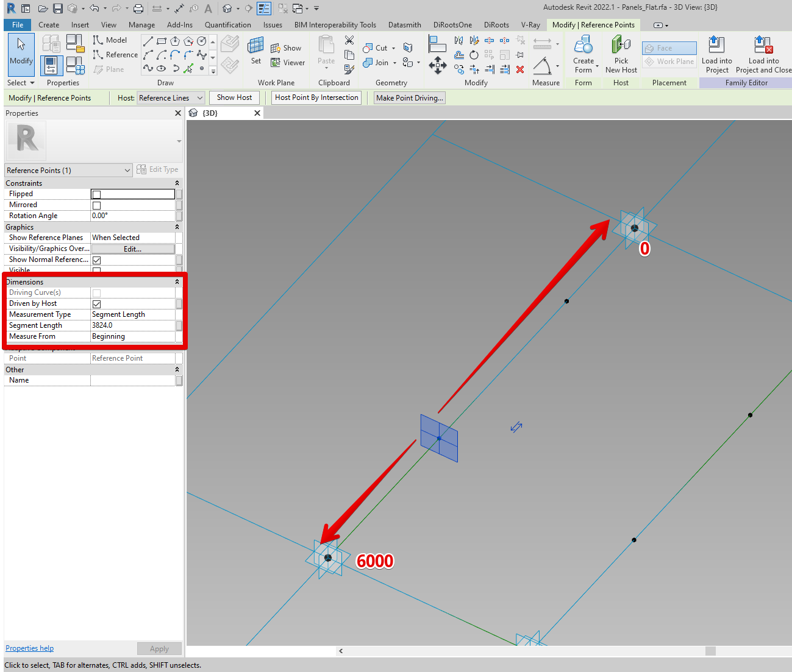Click Host Point By Intersection button
The image size is (792, 672).
point(316,97)
